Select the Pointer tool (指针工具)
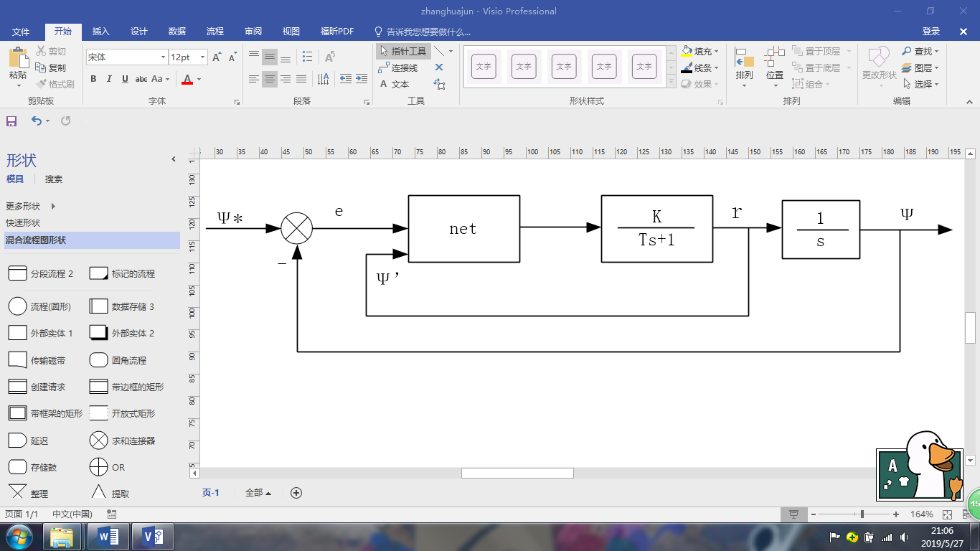980x551 pixels. (403, 51)
